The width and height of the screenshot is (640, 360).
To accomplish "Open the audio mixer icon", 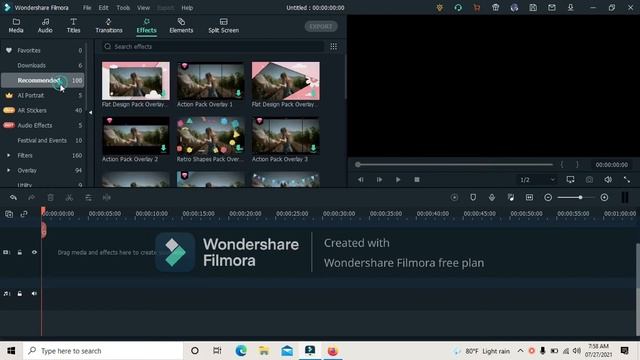I will tap(511, 198).
